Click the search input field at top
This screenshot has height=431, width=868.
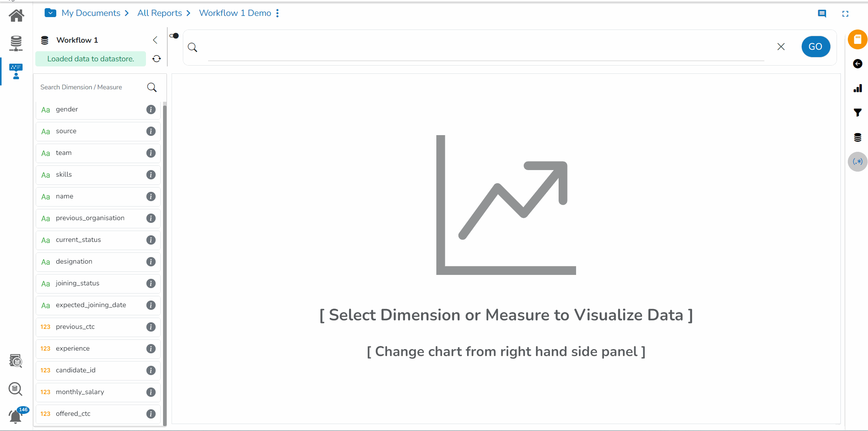(x=486, y=47)
